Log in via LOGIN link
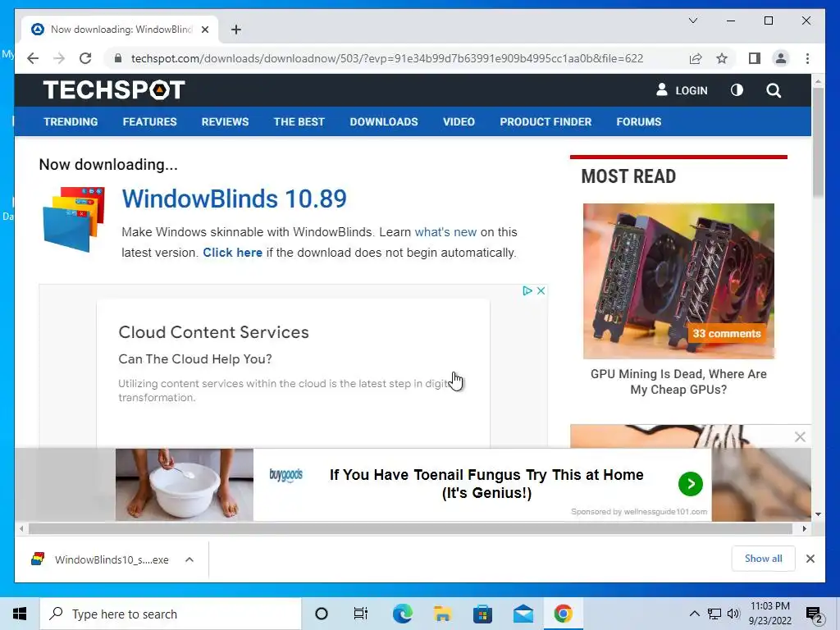This screenshot has width=840, height=630. point(682,90)
